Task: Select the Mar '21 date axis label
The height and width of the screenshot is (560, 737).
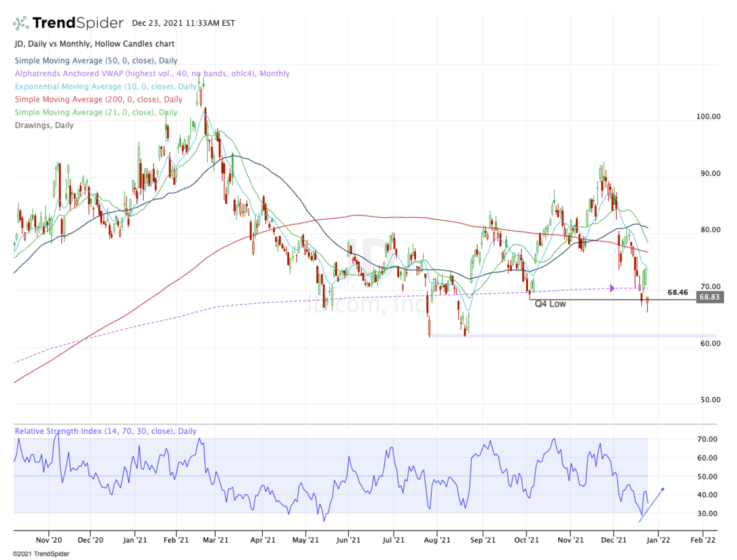Action: pos(216,540)
